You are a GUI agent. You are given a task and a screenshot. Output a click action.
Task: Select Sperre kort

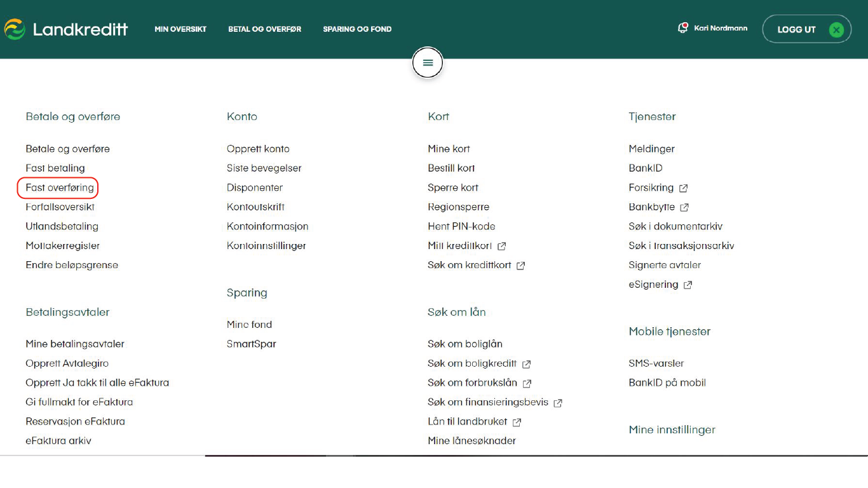click(453, 187)
